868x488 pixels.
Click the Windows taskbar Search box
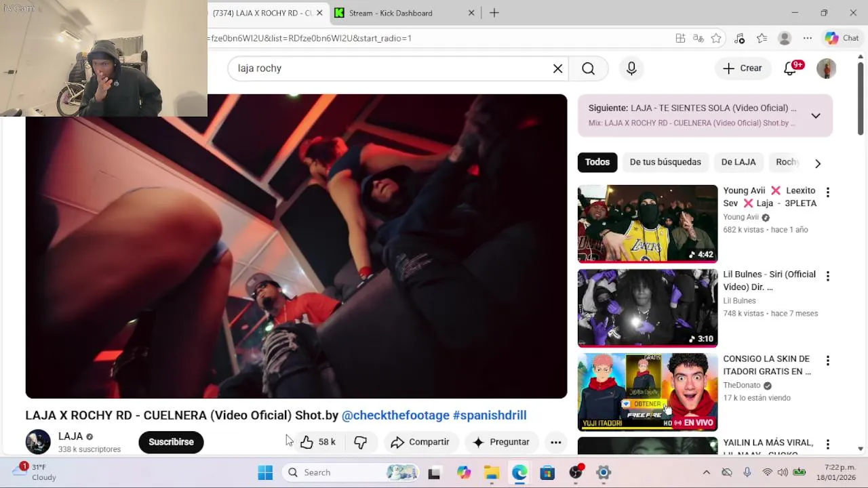tap(349, 472)
